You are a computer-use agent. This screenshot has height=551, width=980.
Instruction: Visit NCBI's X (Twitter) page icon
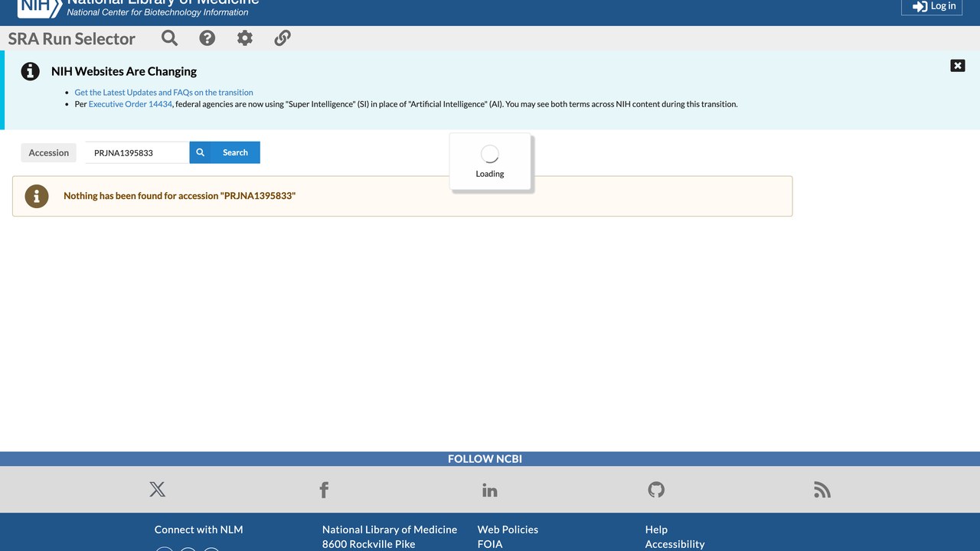[x=158, y=490]
